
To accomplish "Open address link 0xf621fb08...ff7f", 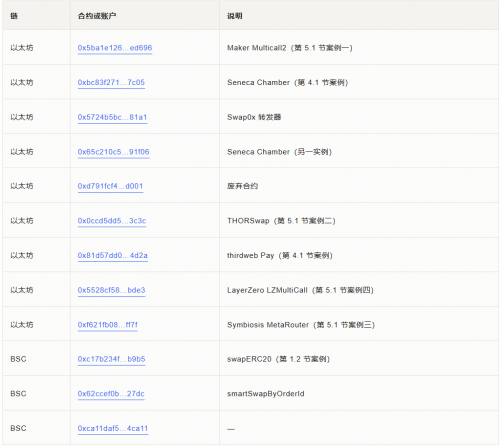I will click(107, 325).
